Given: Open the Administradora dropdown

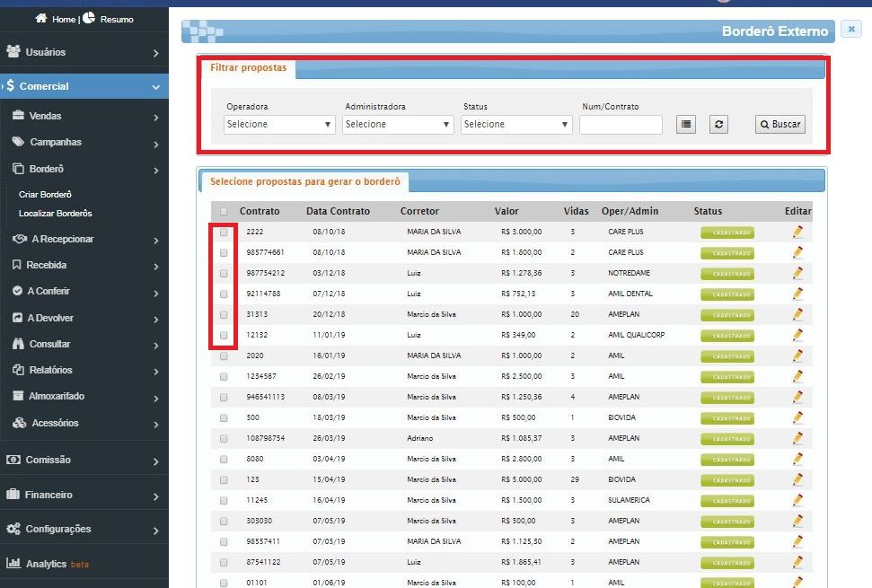Looking at the screenshot, I should click(x=398, y=124).
